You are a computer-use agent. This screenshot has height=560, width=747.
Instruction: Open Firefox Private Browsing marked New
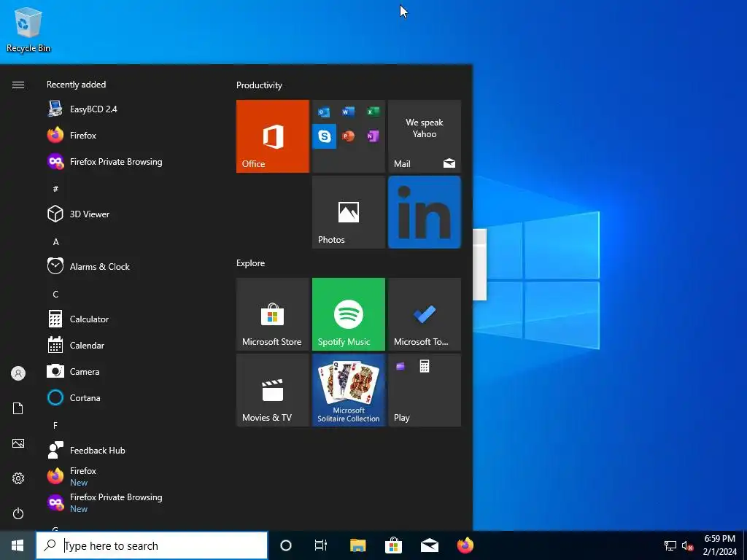[128, 502]
